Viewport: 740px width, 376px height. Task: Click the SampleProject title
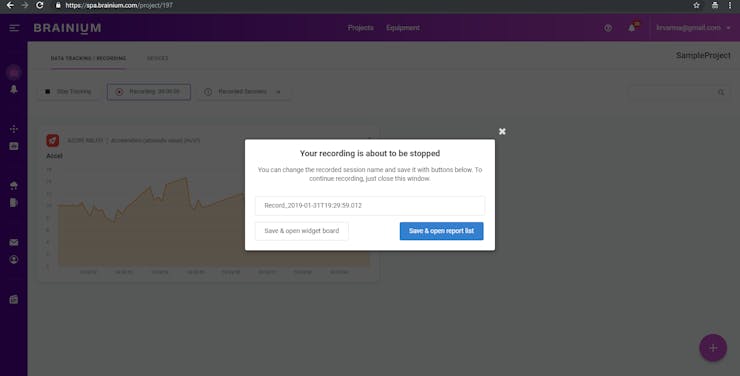(x=703, y=56)
